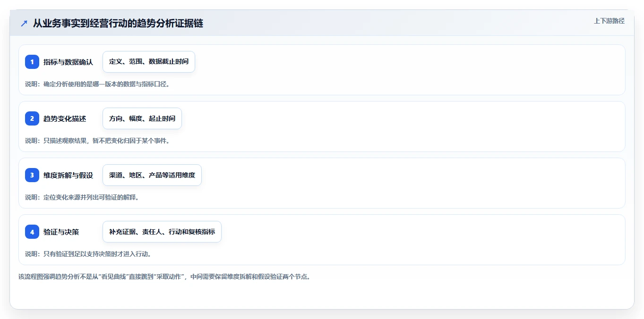Select the step 4 number badge
Image resolution: width=644 pixels, height=319 pixels.
pos(32,232)
